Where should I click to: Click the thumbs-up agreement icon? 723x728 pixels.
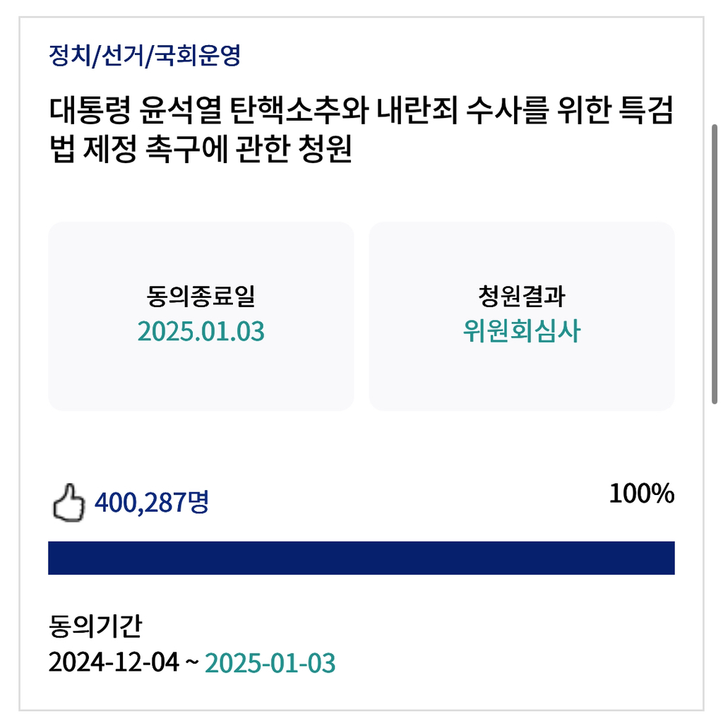click(68, 503)
